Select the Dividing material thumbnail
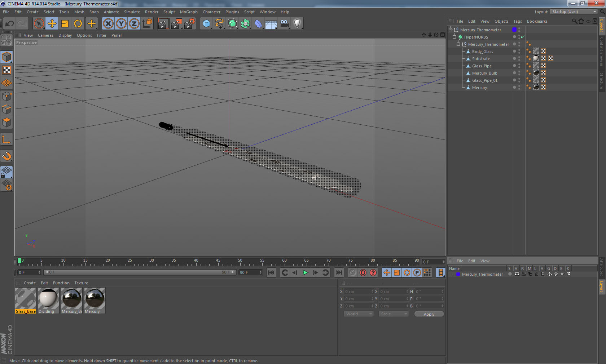 48,301
